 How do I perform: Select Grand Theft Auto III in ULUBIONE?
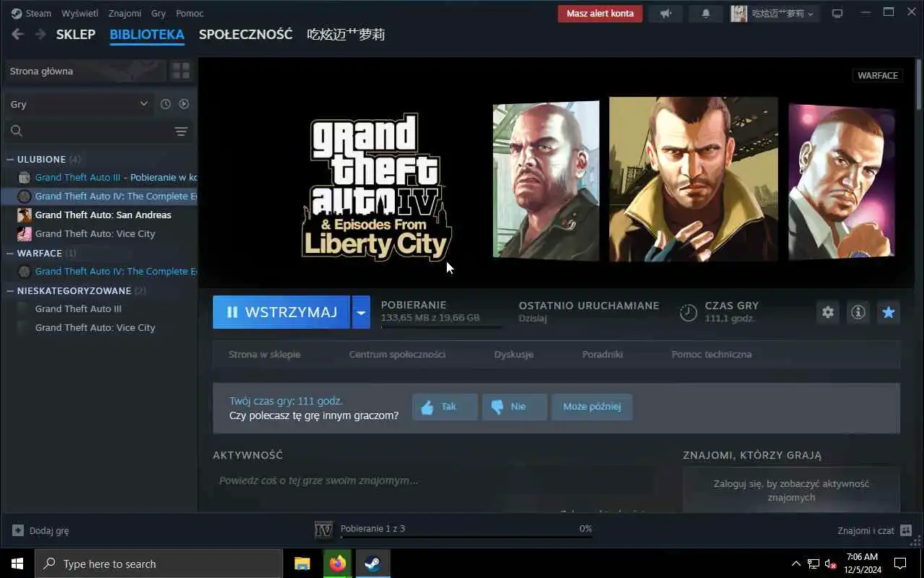click(x=100, y=177)
